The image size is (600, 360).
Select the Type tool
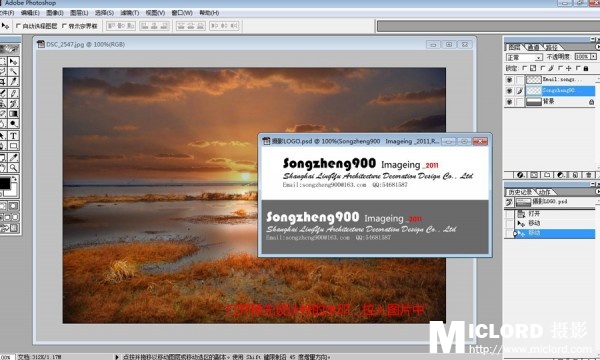[13, 135]
